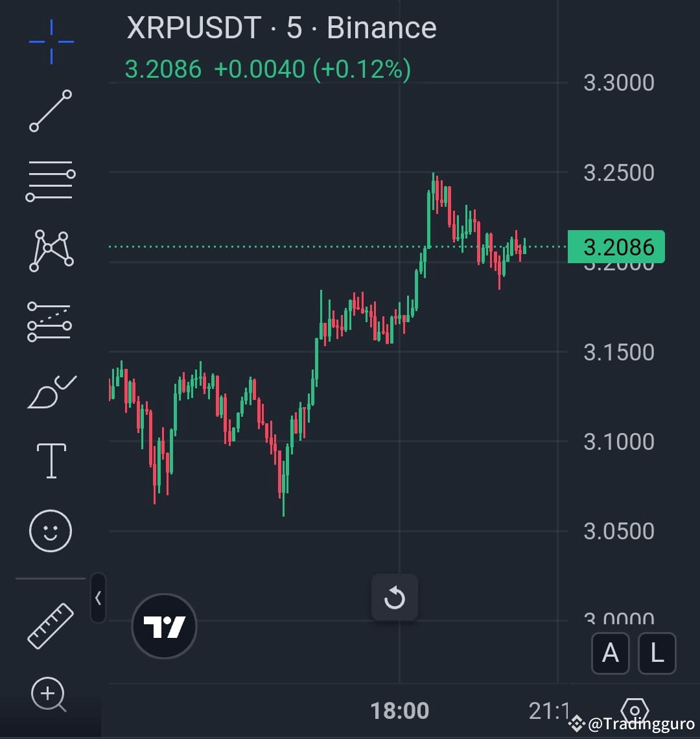Viewport: 700px width, 739px height.
Task: Enable logarithmic scale with the L button
Action: 657,653
